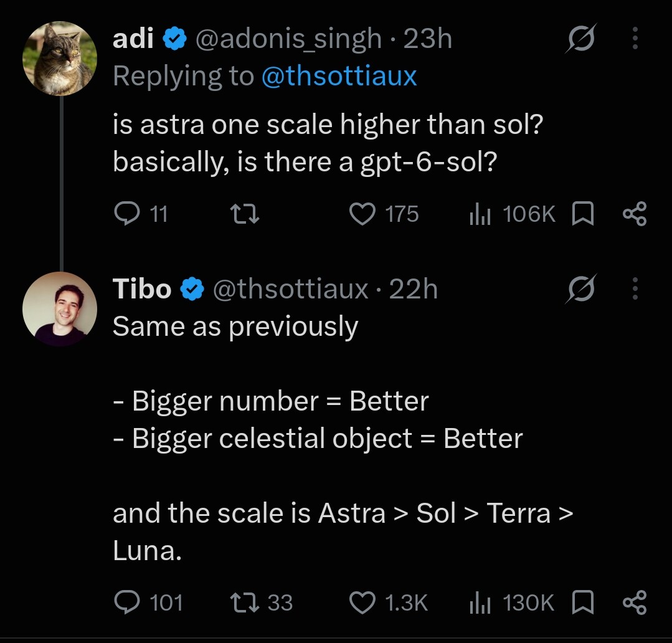This screenshot has width=672, height=643.
Task: Bookmark Tibo's reply
Action: click(x=583, y=603)
